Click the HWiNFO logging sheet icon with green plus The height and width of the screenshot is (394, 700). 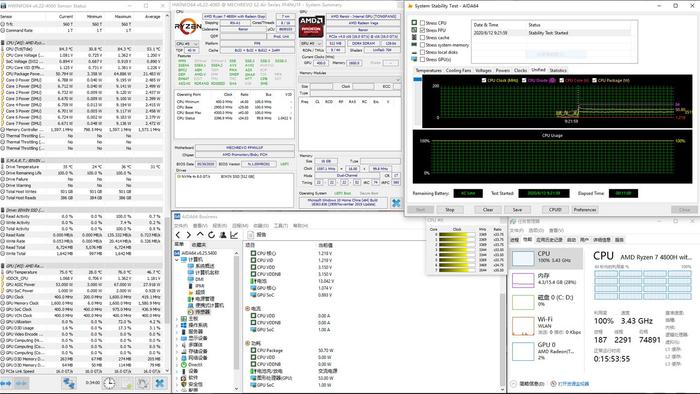pyautogui.click(x=126, y=383)
